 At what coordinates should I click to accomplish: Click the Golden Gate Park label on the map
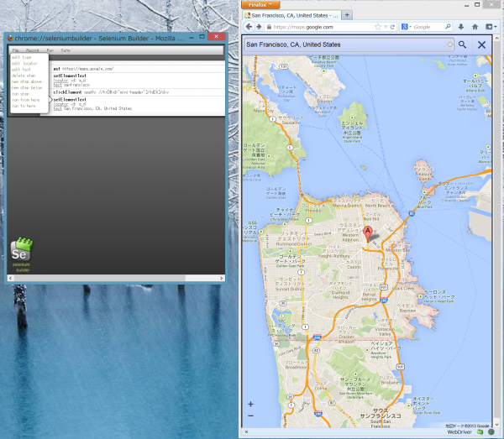pos(290,261)
